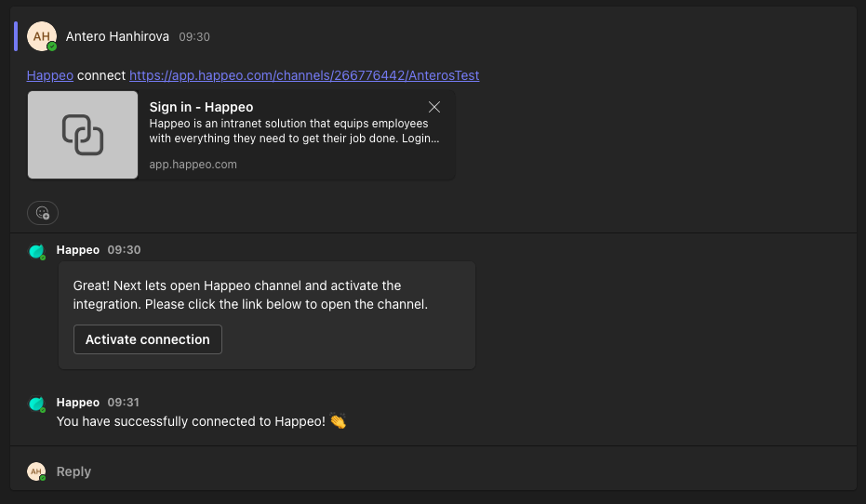Viewport: 866px width, 504px height.
Task: Click Happeo bot avatar on 09:31 message
Action: coord(37,405)
